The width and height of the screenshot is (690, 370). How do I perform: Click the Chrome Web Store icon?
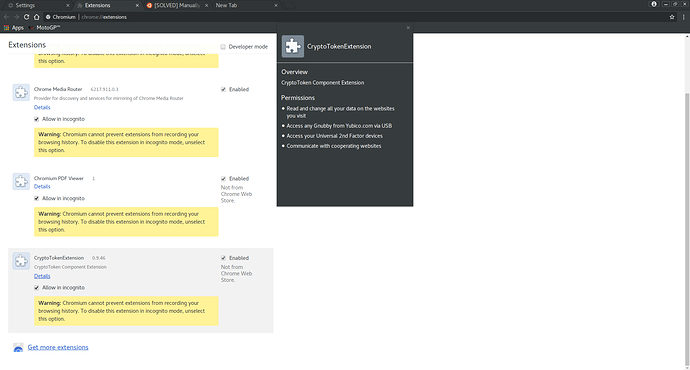[x=18, y=348]
